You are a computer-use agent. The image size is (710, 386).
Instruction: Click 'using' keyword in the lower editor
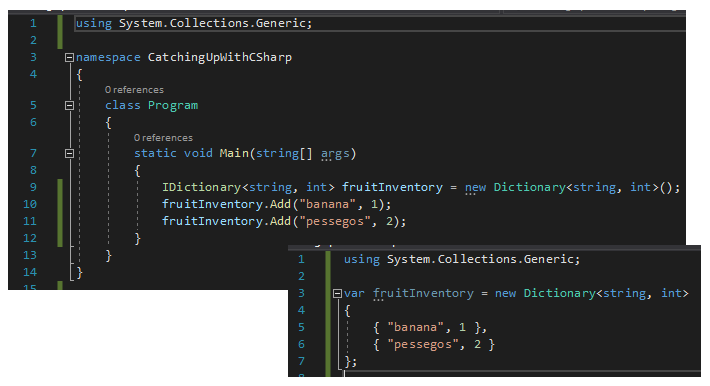click(x=362, y=259)
